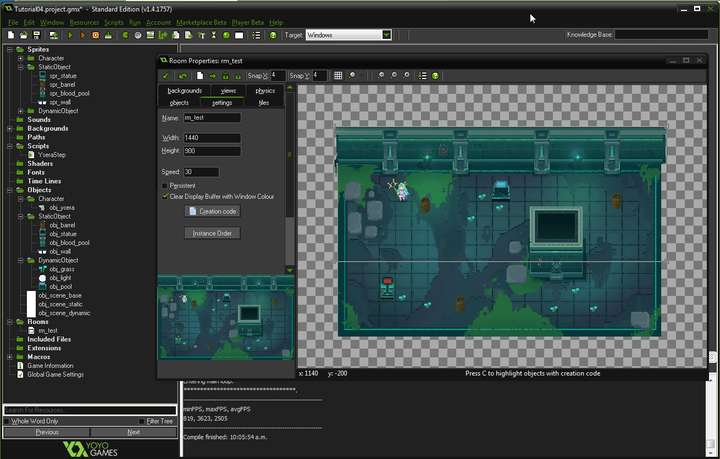The height and width of the screenshot is (459, 720).
Task: Click the Snap X input field
Action: [x=278, y=76]
